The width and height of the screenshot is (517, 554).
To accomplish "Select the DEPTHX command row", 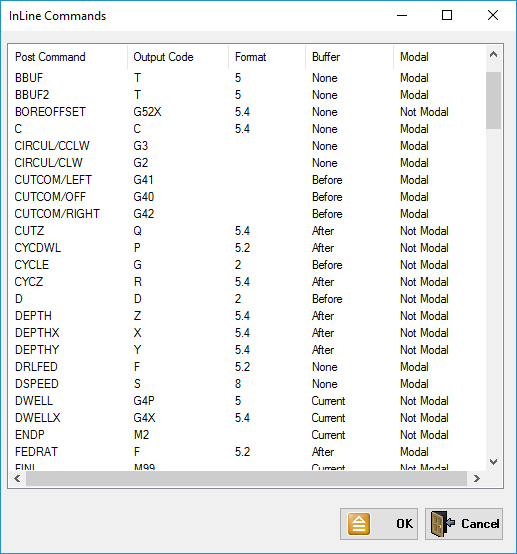I will [247, 332].
